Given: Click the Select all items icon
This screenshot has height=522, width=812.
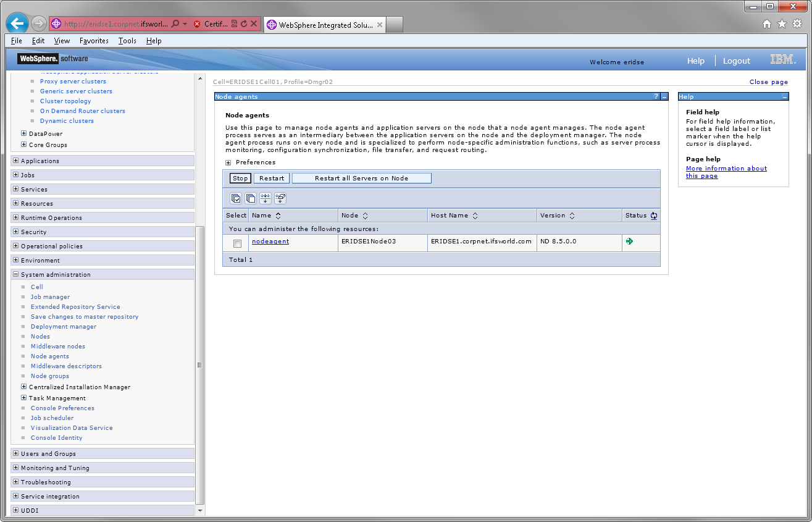Looking at the screenshot, I should pos(236,198).
